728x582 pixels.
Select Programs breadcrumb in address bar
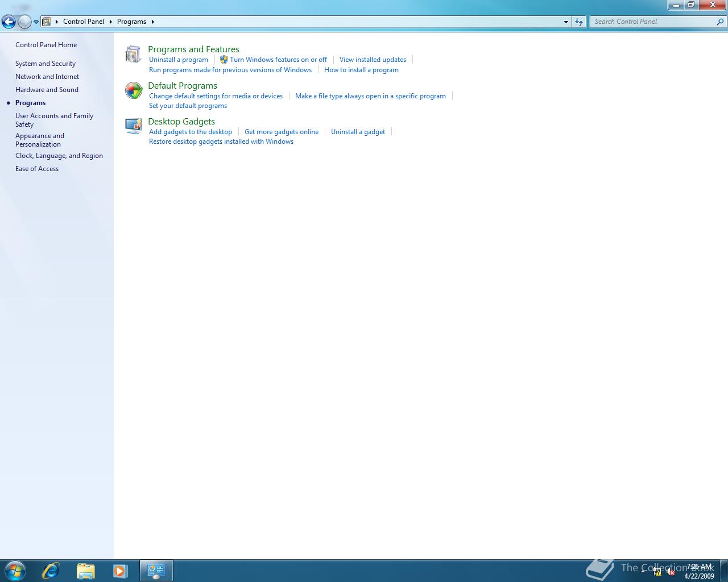coord(131,22)
